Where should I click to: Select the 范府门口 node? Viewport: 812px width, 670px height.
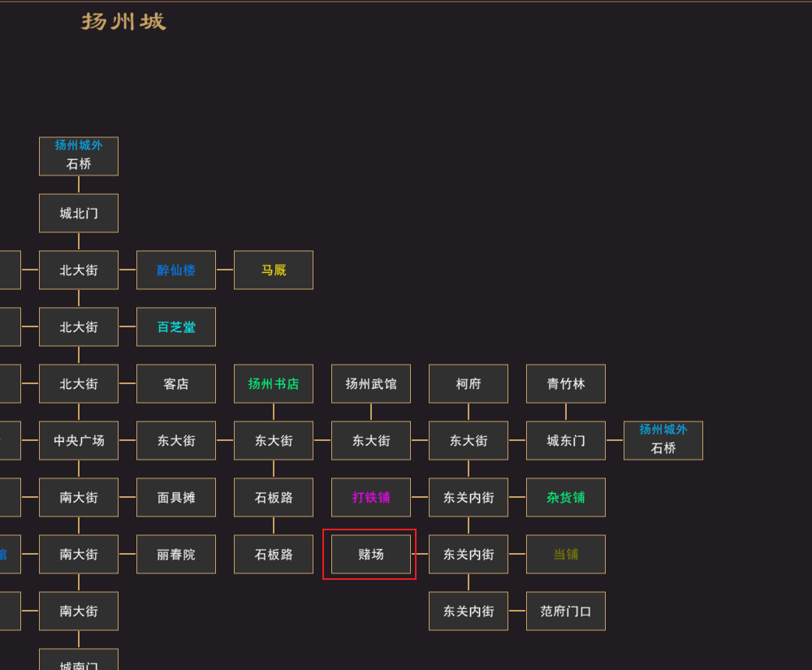565,612
